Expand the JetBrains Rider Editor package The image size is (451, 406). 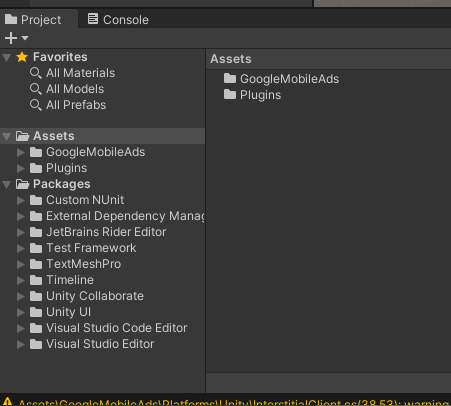point(21,232)
